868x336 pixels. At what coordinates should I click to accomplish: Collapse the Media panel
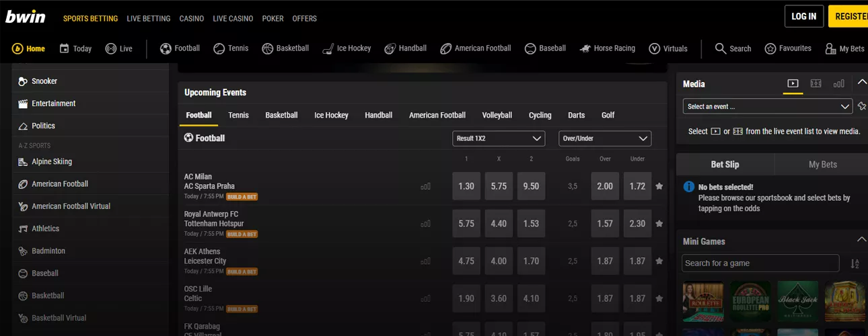[x=862, y=83]
